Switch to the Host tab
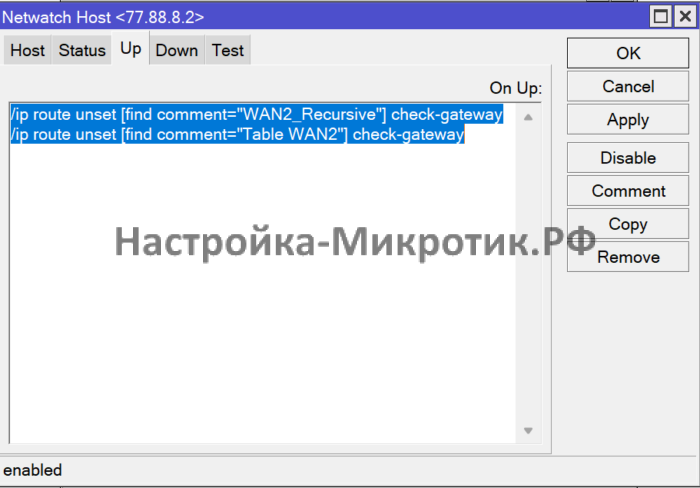 coord(27,50)
